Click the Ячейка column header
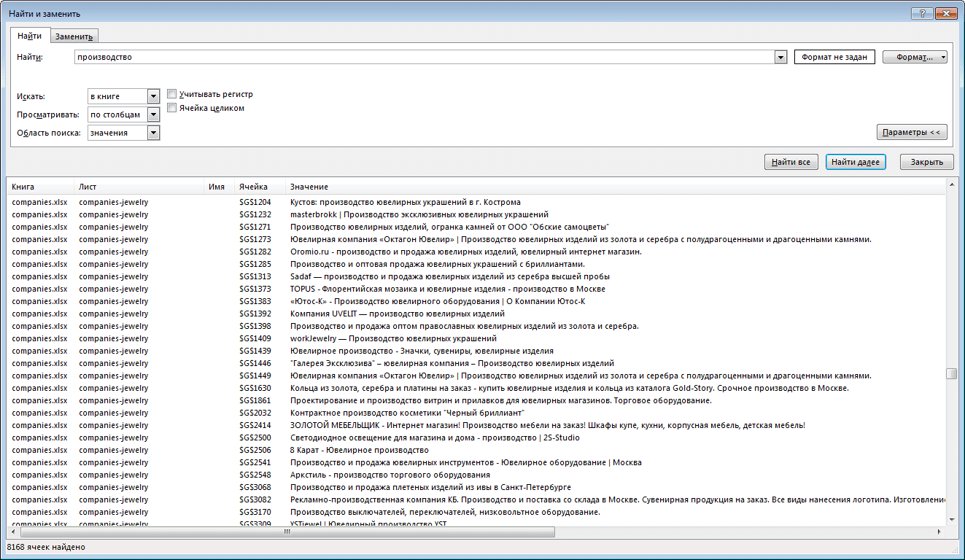This screenshot has width=965, height=560. 260,187
